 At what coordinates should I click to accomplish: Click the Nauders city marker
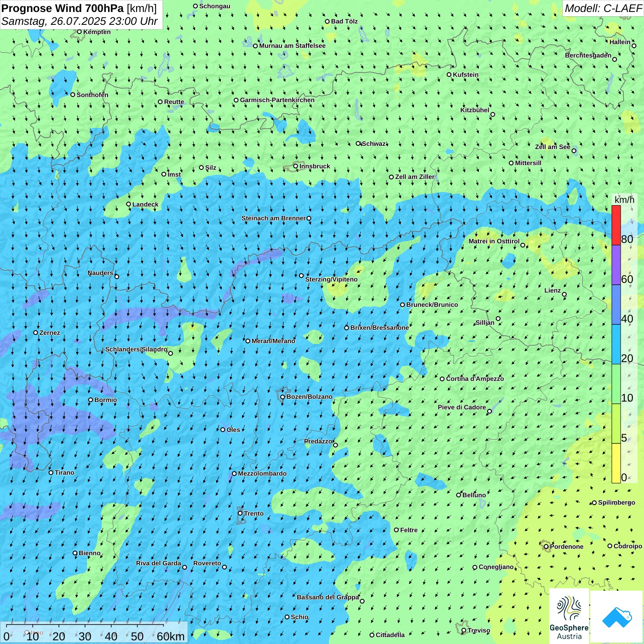(x=117, y=276)
